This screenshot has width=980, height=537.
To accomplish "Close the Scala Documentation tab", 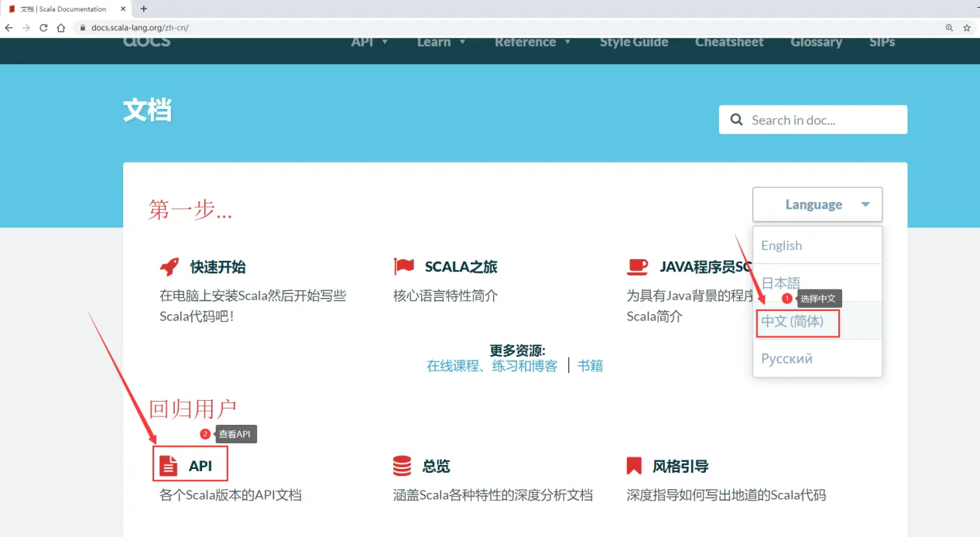I will pyautogui.click(x=123, y=9).
